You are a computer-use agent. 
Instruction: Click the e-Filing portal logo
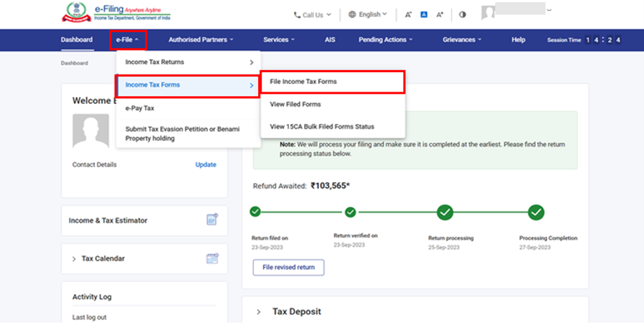pyautogui.click(x=117, y=14)
